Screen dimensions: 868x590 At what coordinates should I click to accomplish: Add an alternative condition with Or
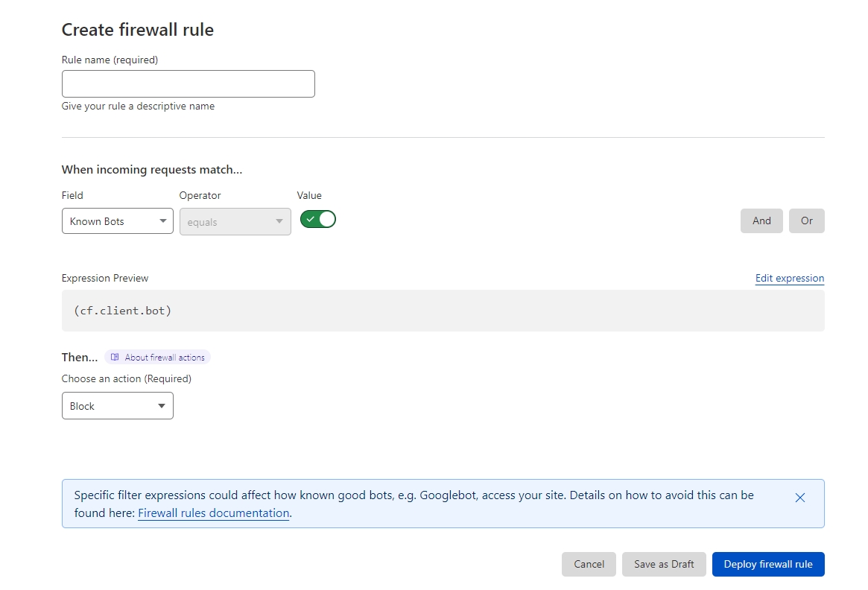coord(806,221)
